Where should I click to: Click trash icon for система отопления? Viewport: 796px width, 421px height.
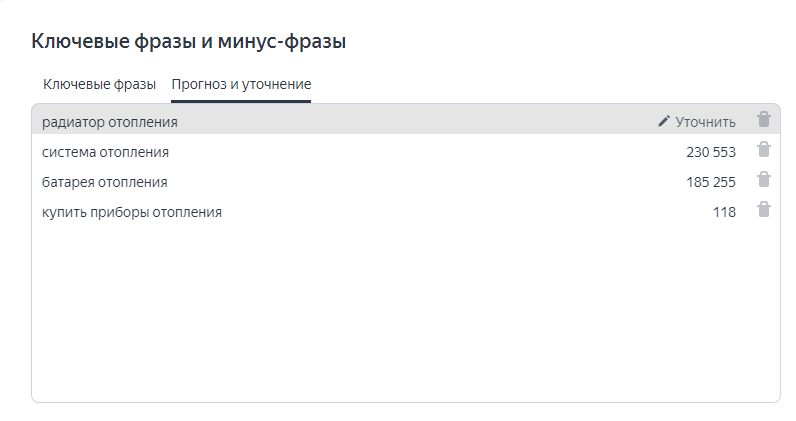point(764,150)
